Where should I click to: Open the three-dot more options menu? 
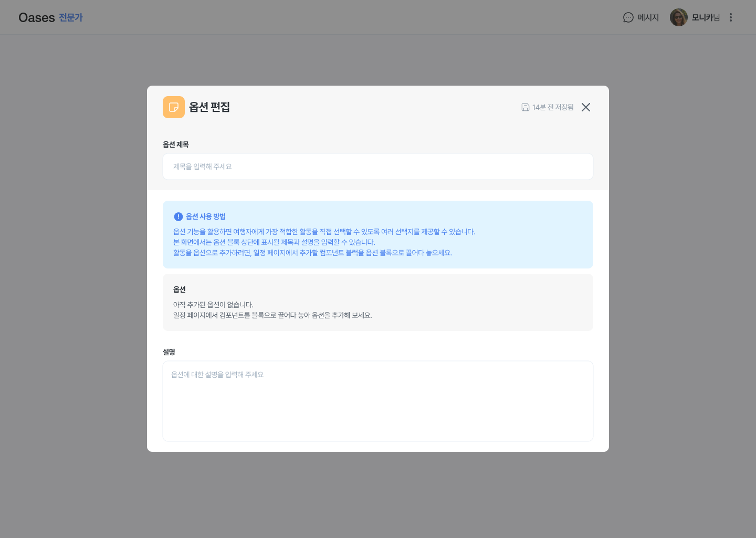coord(730,17)
